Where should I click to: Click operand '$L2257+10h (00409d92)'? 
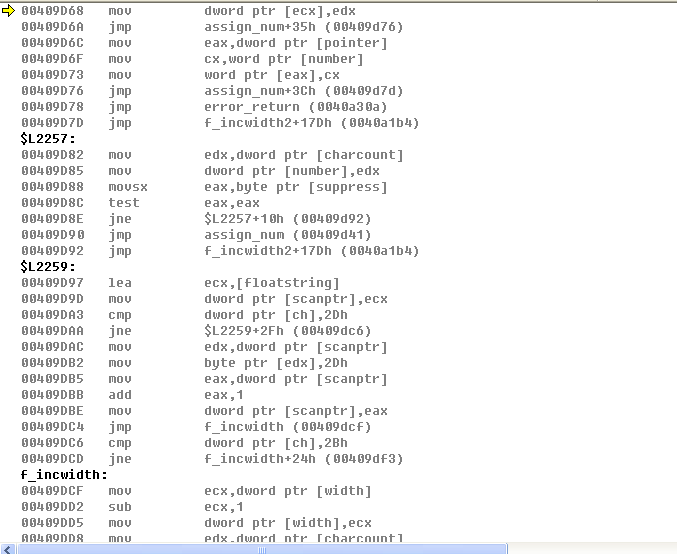coord(288,218)
